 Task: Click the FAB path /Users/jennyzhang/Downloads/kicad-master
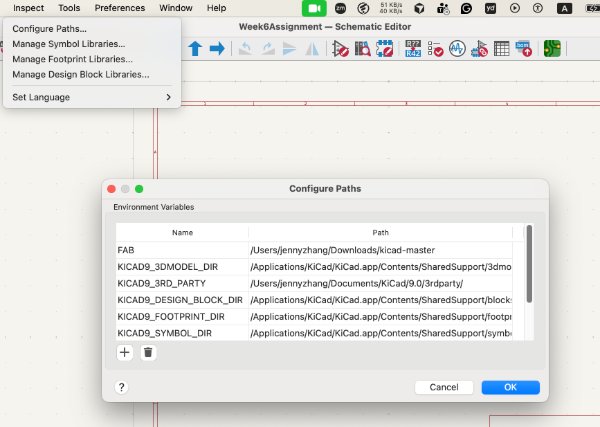pyautogui.click(x=380, y=250)
